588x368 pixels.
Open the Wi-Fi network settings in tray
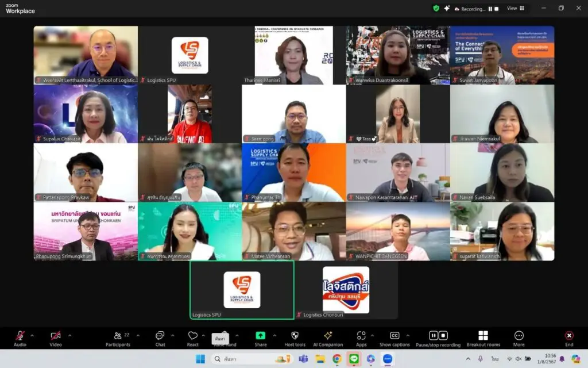[x=509, y=359]
